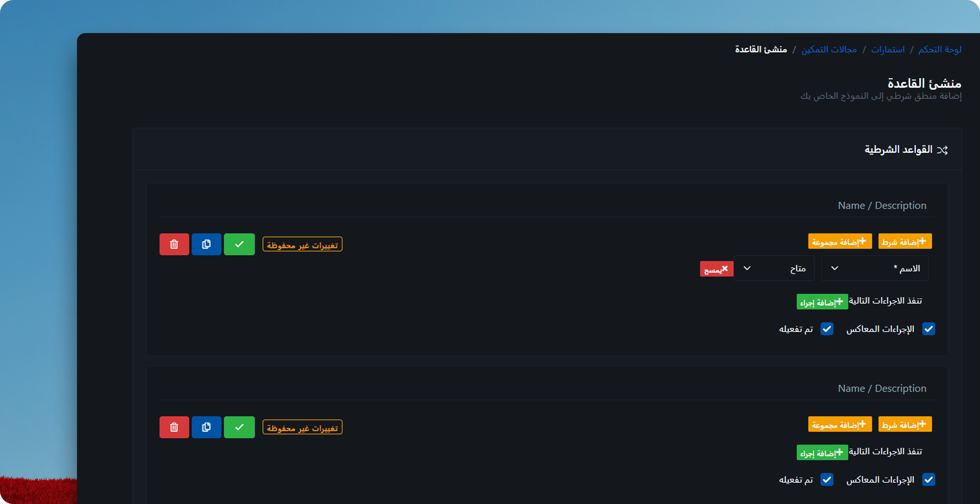The width and height of the screenshot is (980, 504).
Task: Save second rule with green checkmark button
Action: [239, 427]
